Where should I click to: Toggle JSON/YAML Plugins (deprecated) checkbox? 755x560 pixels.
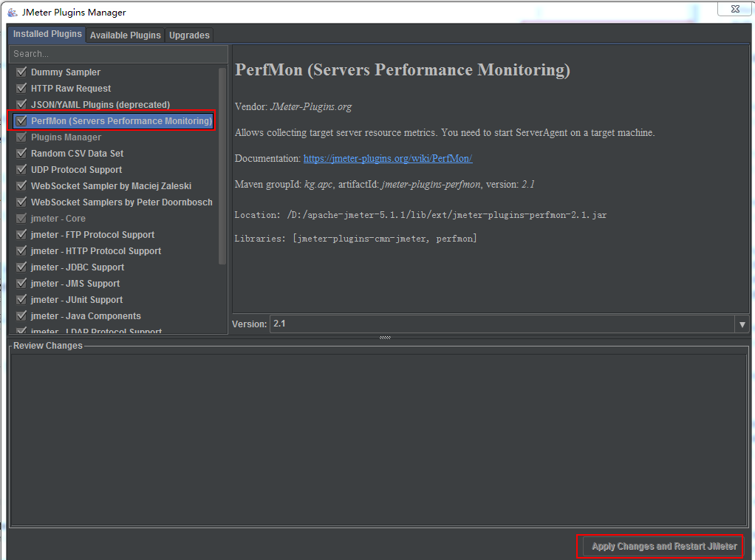[21, 104]
